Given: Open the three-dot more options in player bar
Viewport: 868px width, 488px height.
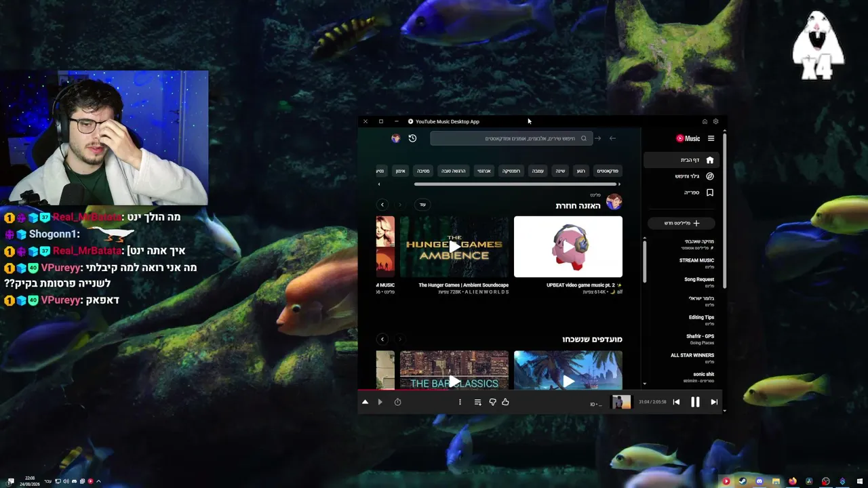Looking at the screenshot, I should (x=460, y=402).
